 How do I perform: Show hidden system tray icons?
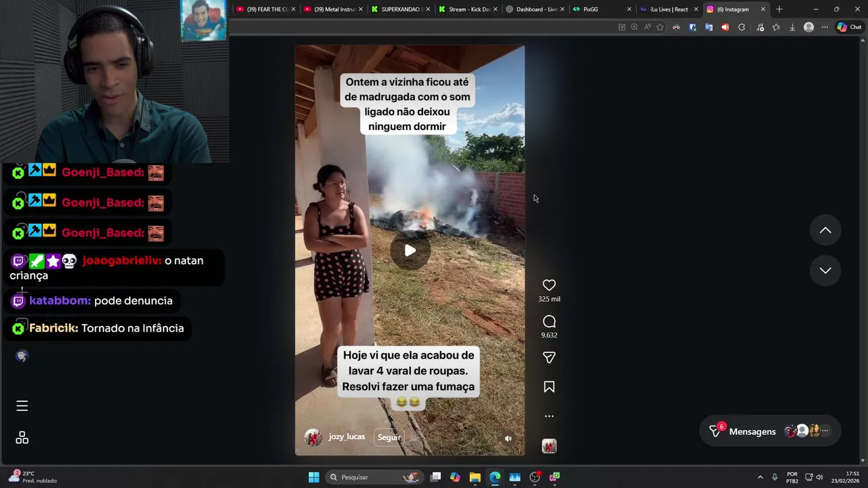[760, 477]
